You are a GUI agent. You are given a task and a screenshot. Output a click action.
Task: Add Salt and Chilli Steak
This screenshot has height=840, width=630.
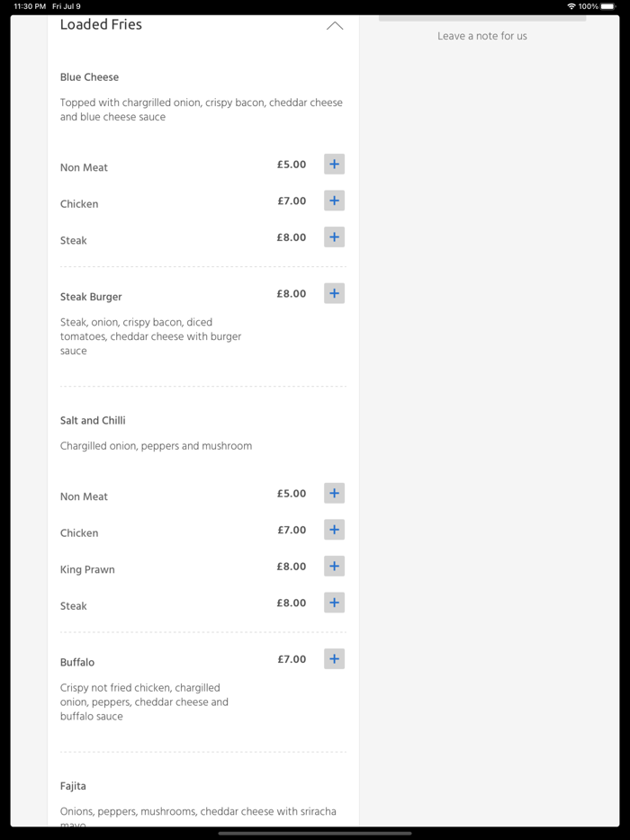point(334,603)
